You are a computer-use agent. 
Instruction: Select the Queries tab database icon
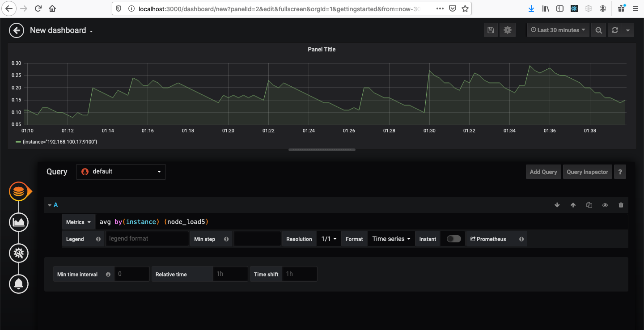coord(19,191)
